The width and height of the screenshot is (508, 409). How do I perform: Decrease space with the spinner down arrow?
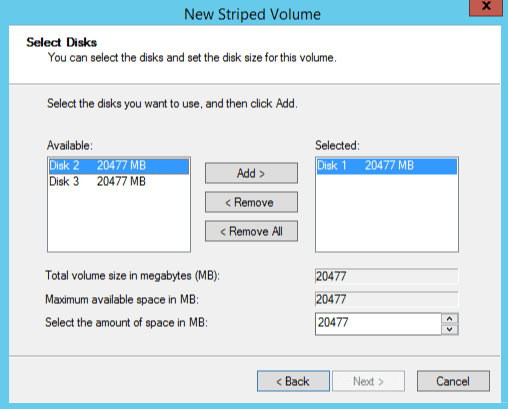click(x=450, y=329)
